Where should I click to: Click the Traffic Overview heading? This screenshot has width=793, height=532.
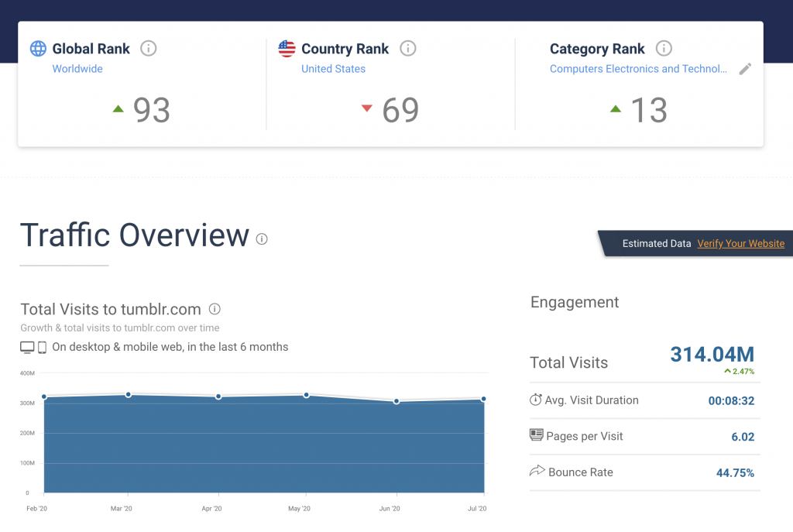(x=135, y=235)
